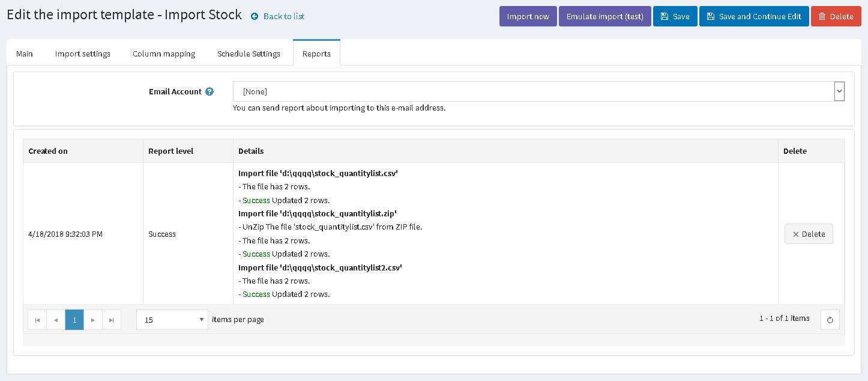
Task: Click the email report hint text
Action: [x=339, y=108]
